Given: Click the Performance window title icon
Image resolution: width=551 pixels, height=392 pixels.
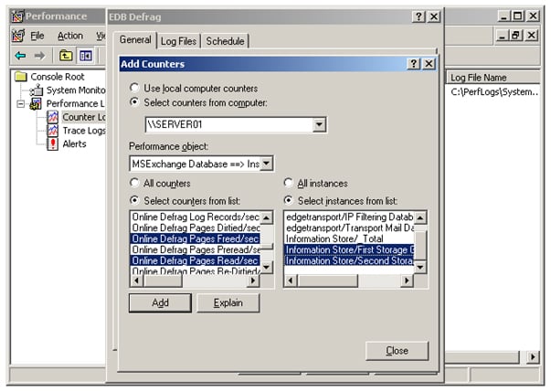Looking at the screenshot, I should 17,16.
